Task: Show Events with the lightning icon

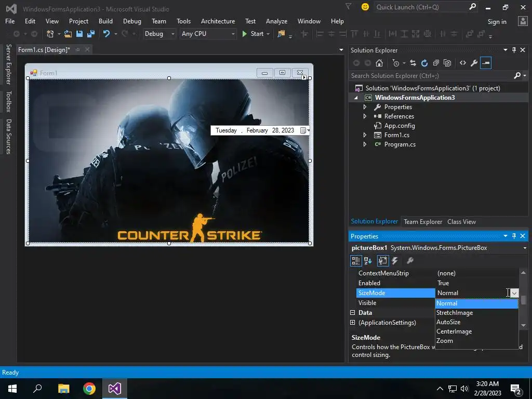Action: (x=395, y=261)
